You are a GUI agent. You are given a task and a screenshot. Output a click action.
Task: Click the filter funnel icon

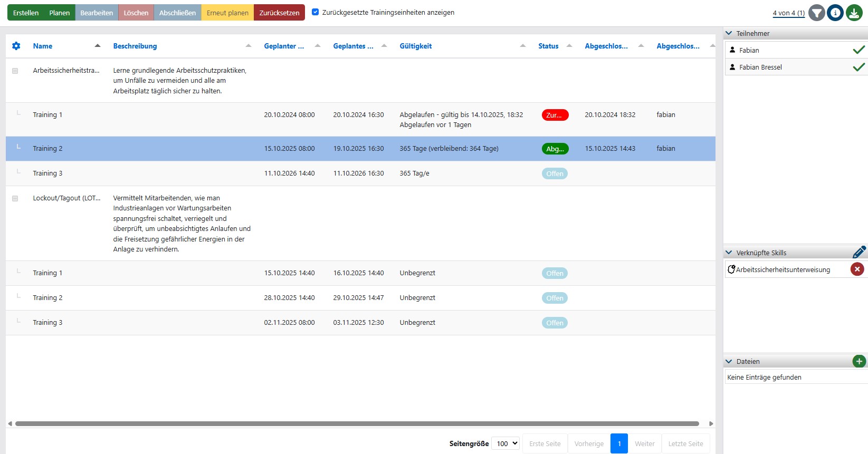tap(817, 13)
